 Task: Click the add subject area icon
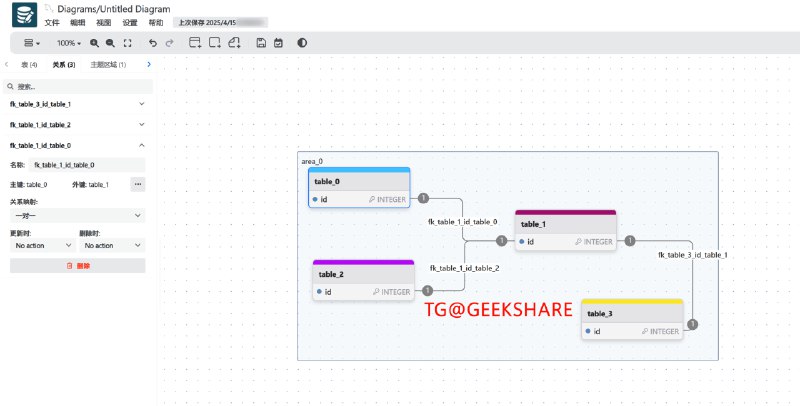click(x=215, y=43)
